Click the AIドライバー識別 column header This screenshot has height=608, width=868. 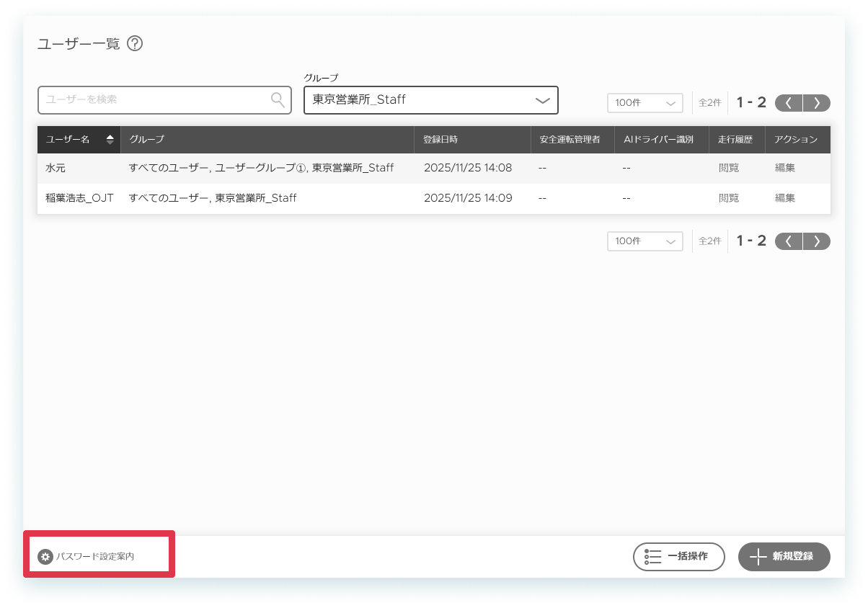pyautogui.click(x=662, y=140)
